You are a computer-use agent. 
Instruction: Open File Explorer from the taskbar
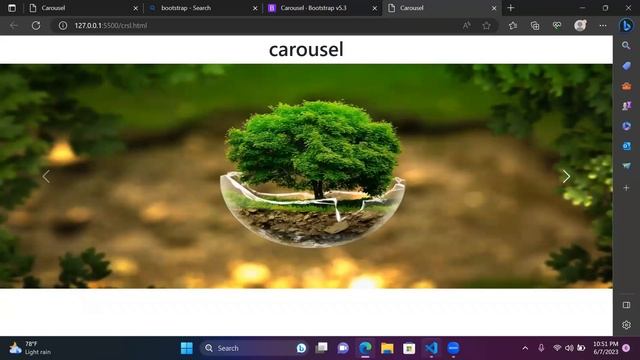(x=387, y=348)
